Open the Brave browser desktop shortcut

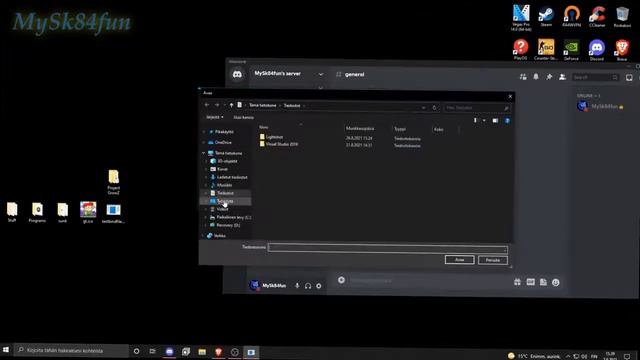[x=622, y=50]
